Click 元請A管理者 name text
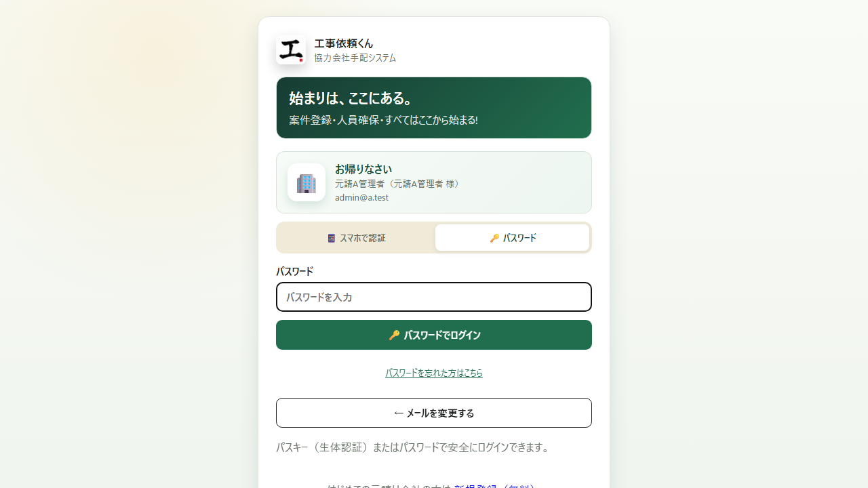The height and width of the screenshot is (488, 868). coord(399,184)
